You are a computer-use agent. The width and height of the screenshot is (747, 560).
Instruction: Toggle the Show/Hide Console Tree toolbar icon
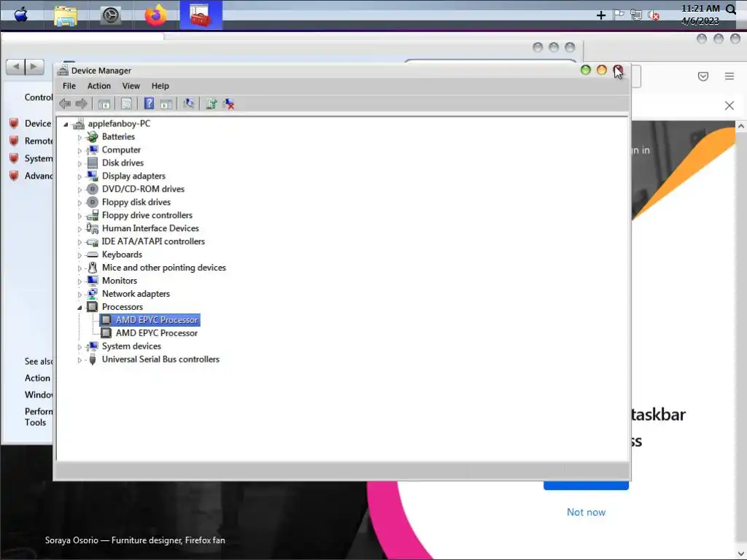tap(104, 104)
